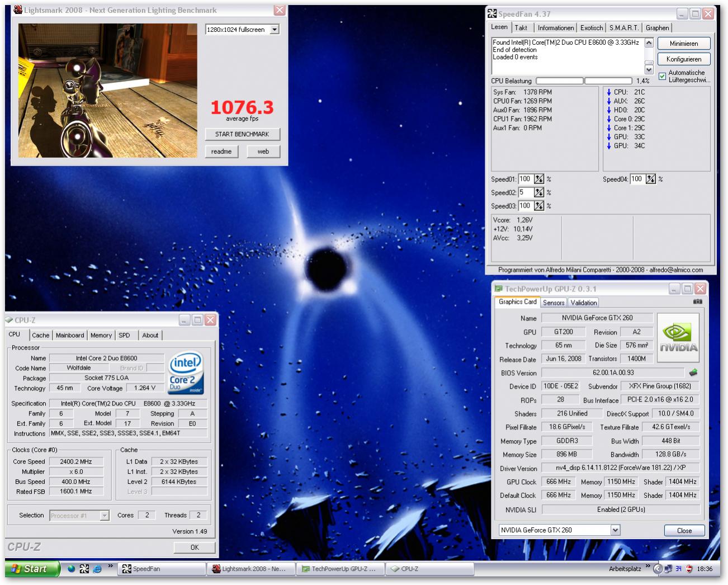Open the Lightsmark readme button
This screenshot has height=585, width=728.
221,152
